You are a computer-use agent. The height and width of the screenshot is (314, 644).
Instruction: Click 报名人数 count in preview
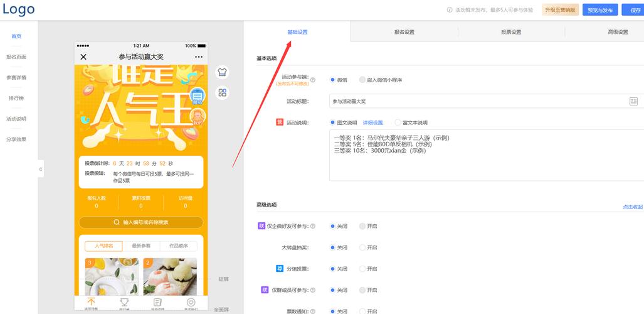point(97,202)
